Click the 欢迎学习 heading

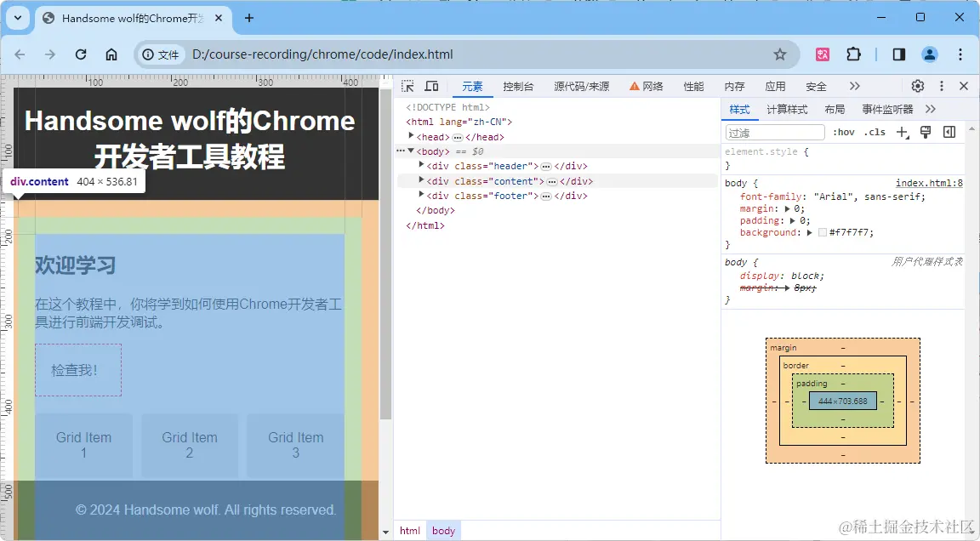click(75, 265)
